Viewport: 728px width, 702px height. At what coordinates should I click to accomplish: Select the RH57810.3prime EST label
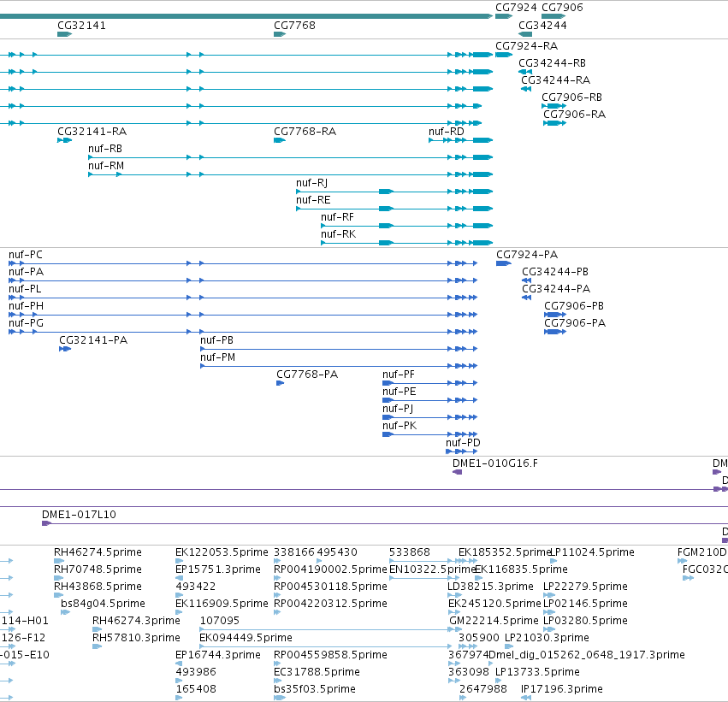(x=137, y=638)
